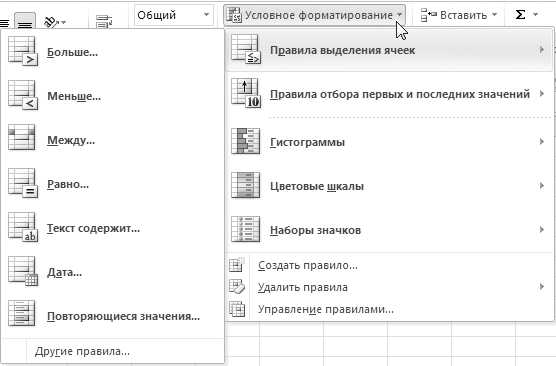This screenshot has height=366, width=556.
Task: Click the Гистограммы data bars icon
Action: coord(245,141)
